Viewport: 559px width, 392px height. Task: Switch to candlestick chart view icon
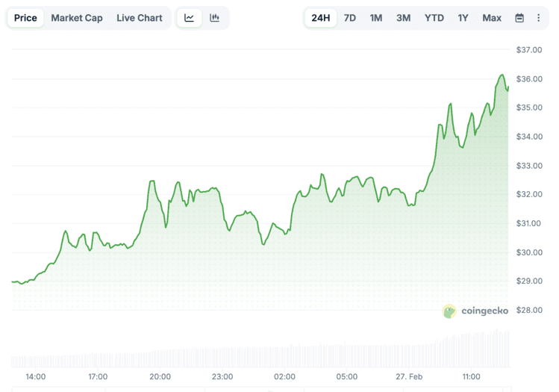click(x=215, y=18)
